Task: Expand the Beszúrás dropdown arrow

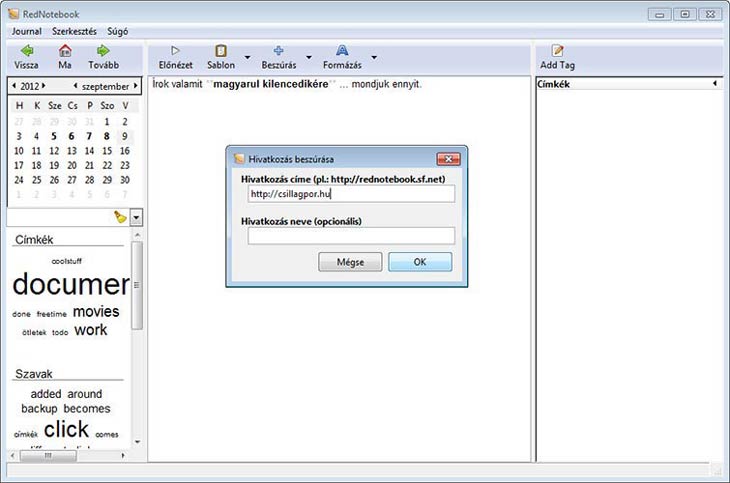Action: 309,57
